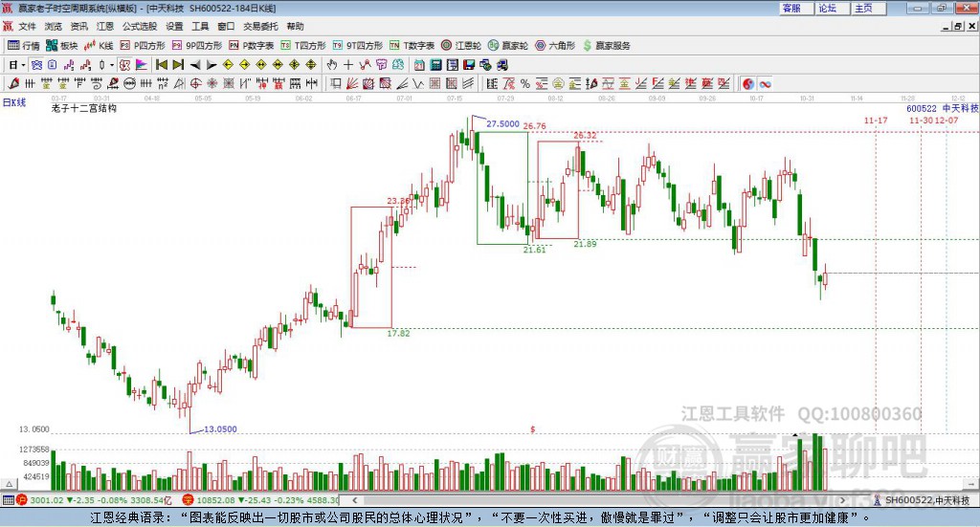
Task: Select the circular target crosshair tool
Action: 195,83
